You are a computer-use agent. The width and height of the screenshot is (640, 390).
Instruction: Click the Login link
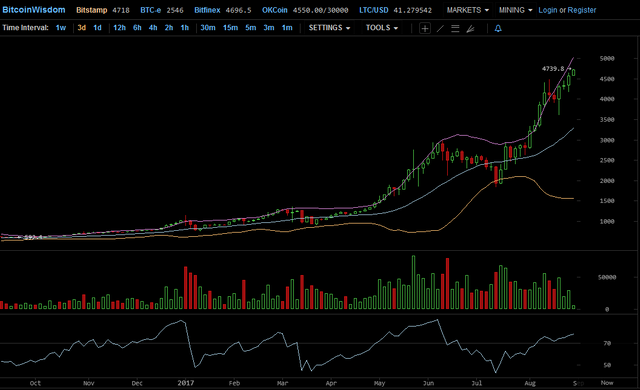548,10
